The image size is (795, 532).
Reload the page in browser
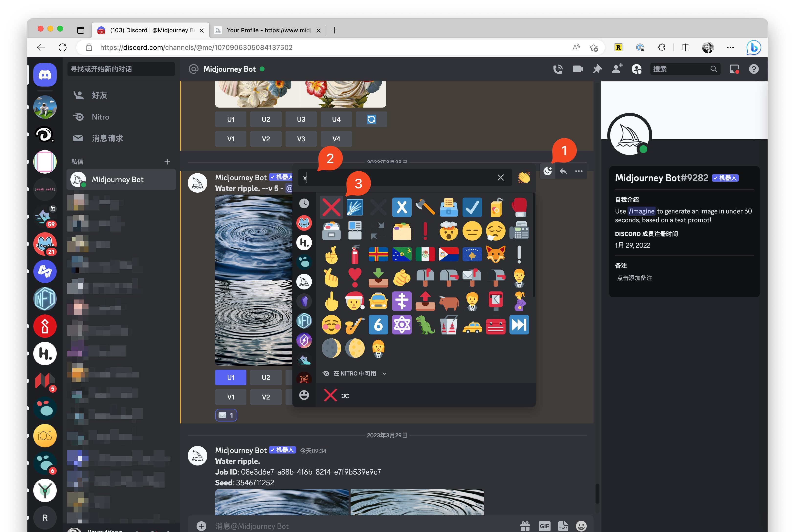click(62, 47)
